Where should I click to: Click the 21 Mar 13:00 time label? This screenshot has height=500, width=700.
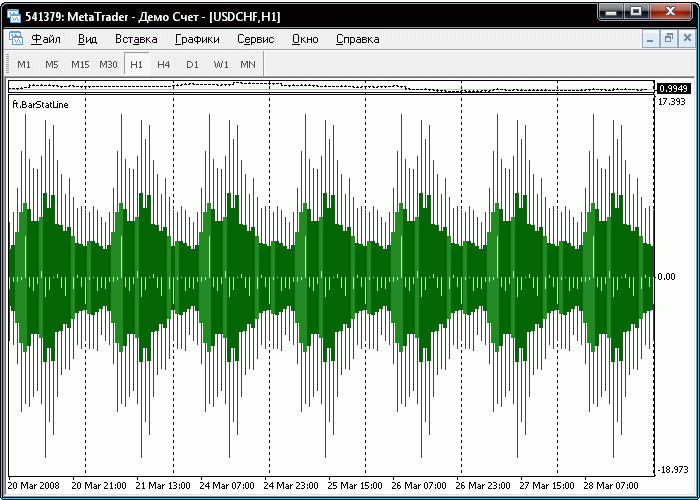pos(163,485)
